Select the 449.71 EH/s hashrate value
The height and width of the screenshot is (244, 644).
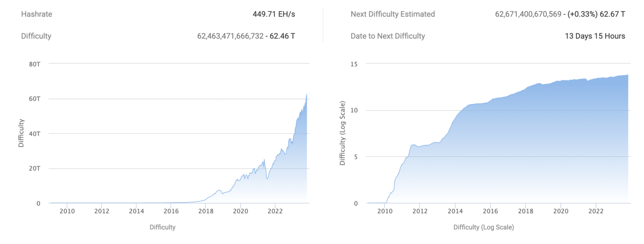[x=274, y=14]
